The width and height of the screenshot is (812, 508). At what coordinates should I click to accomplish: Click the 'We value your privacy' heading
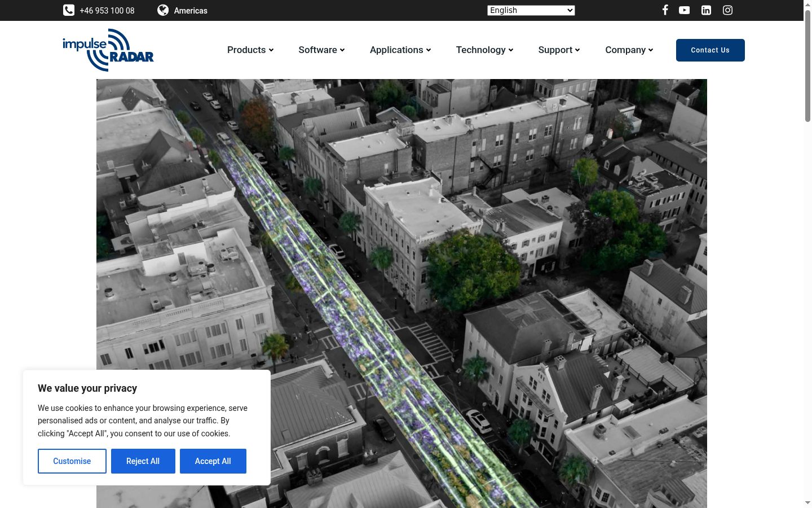(x=87, y=388)
